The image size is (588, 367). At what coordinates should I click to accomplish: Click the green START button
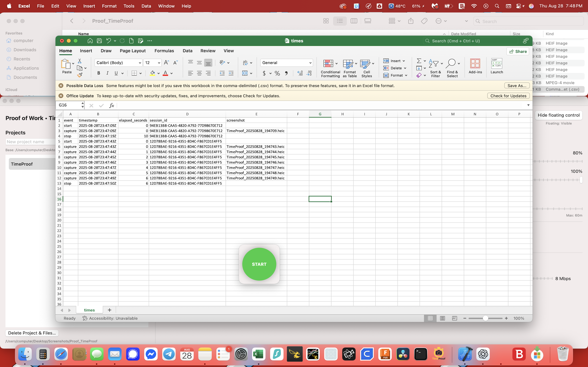tap(259, 264)
